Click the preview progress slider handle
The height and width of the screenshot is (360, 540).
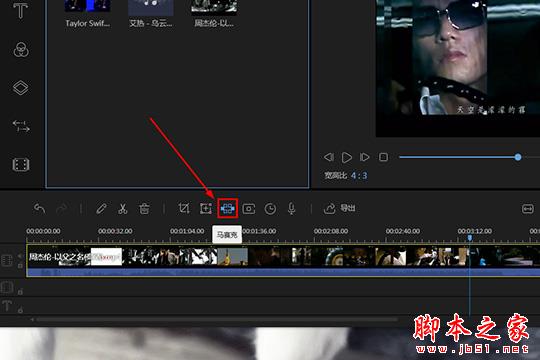[518, 157]
